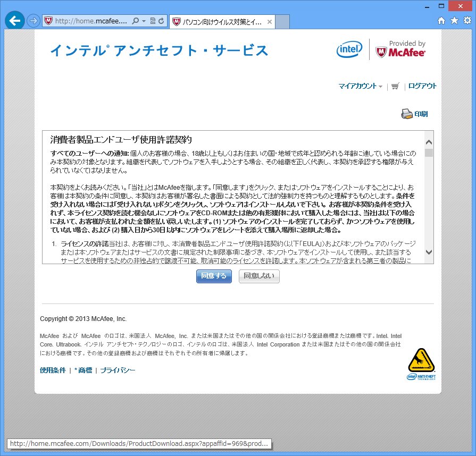Expand the マイアカウント dropdown menu
The height and width of the screenshot is (456, 476).
point(361,86)
